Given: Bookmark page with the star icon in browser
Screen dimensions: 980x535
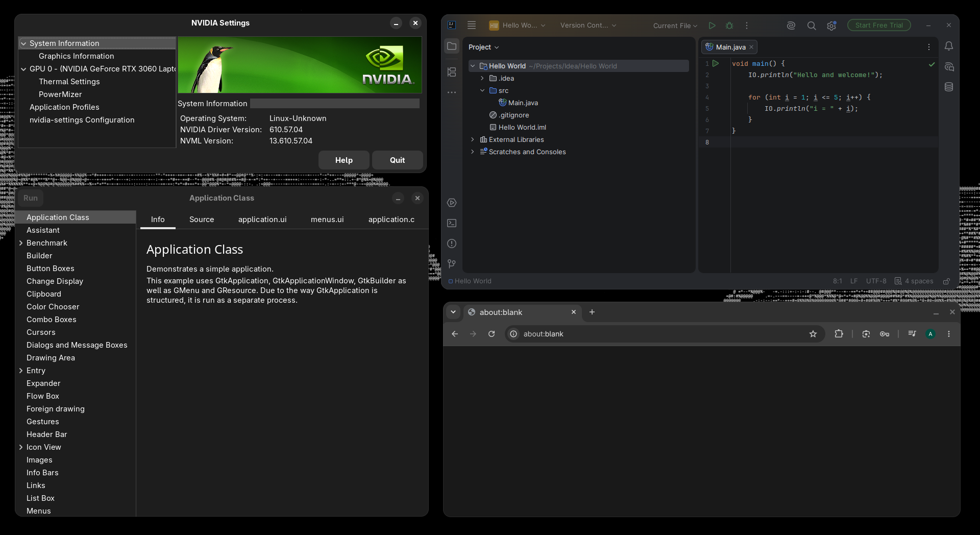Looking at the screenshot, I should pyautogui.click(x=813, y=334).
